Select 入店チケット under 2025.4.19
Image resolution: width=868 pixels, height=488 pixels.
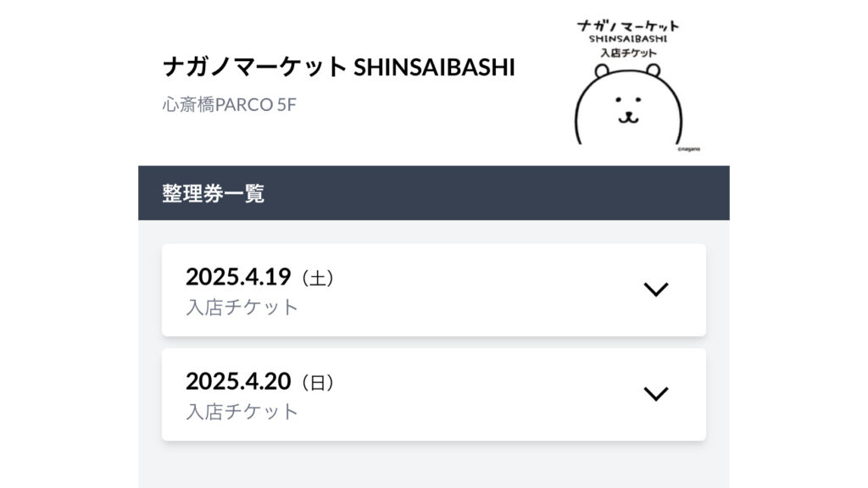click(242, 307)
